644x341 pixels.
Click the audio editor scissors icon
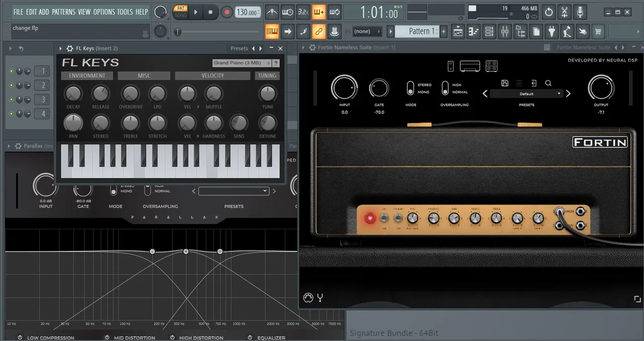[565, 12]
